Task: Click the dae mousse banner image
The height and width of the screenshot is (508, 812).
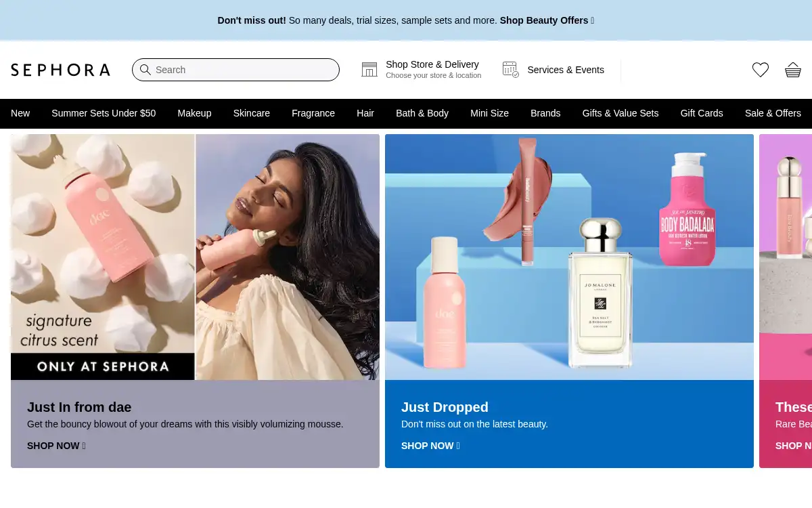Action: (195, 257)
